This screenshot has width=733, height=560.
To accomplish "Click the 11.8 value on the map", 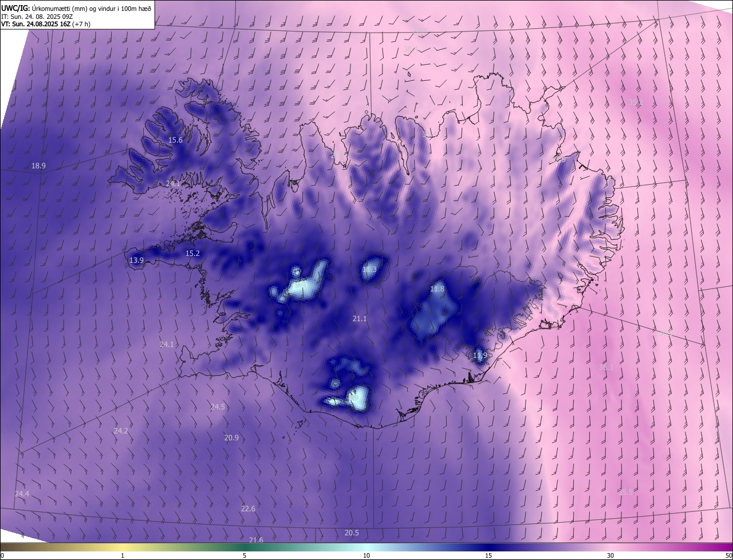I will tap(437, 289).
